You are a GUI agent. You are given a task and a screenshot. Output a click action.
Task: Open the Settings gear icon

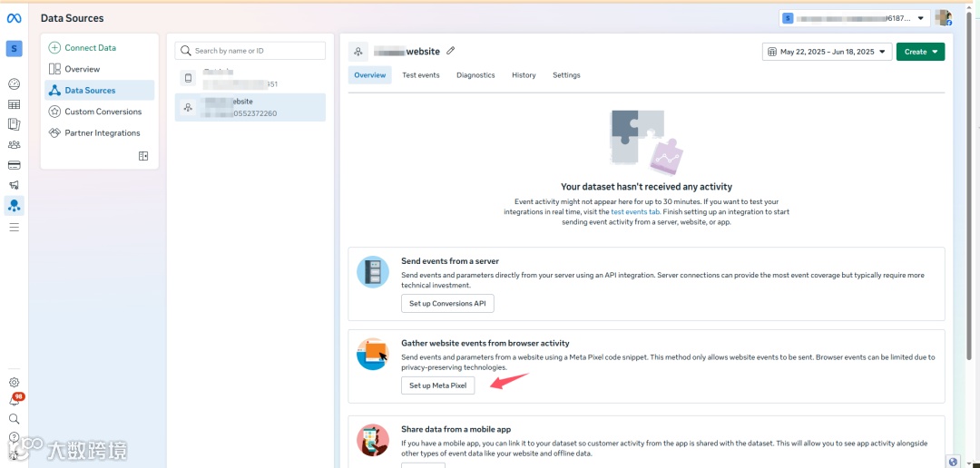pyautogui.click(x=15, y=383)
